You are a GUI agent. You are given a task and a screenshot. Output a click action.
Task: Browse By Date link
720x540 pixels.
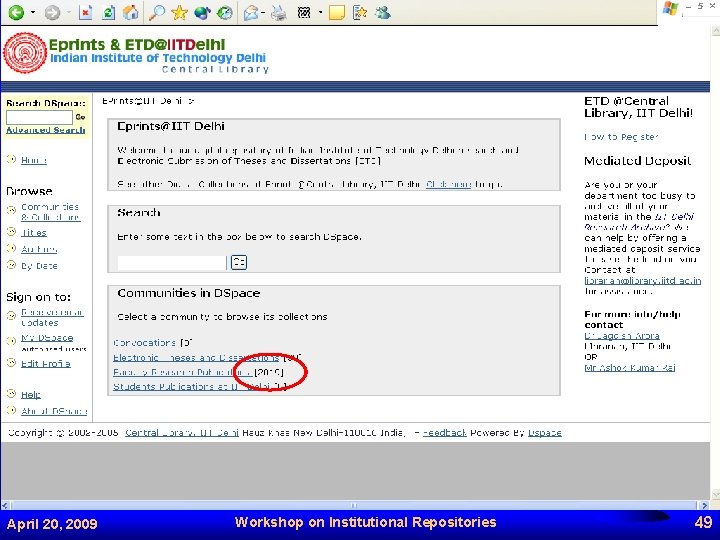39,265
